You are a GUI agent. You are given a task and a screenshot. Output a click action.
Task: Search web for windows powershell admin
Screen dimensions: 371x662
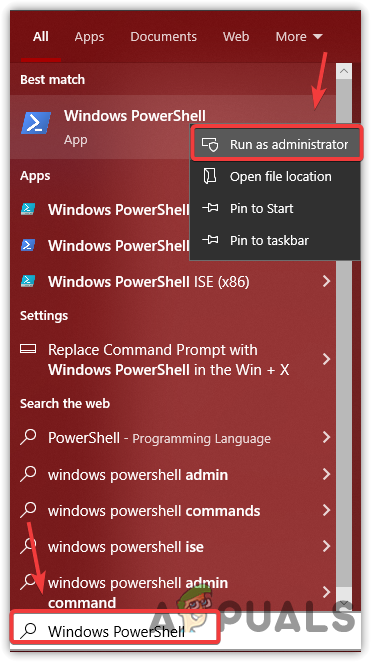coord(173,475)
